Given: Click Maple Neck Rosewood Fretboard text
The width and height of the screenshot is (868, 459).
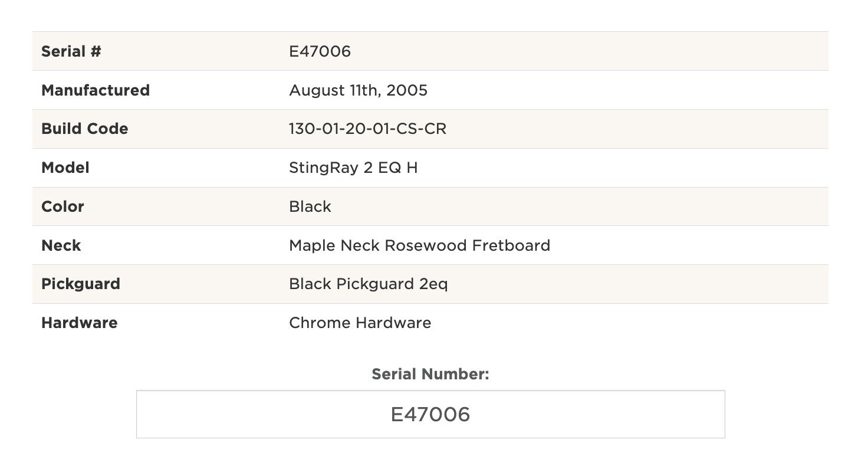Looking at the screenshot, I should (419, 245).
